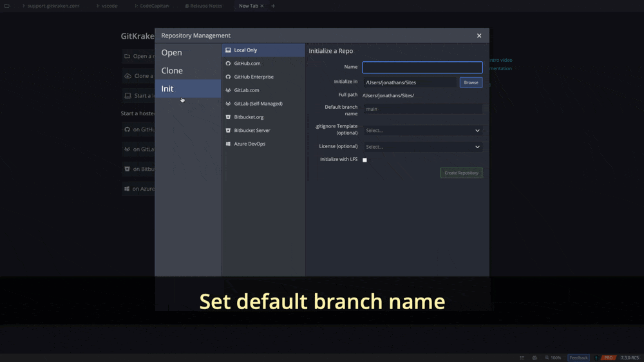The image size is (644, 362).
Task: Choose the GitHub.com octocat icon
Action: pos(228,63)
